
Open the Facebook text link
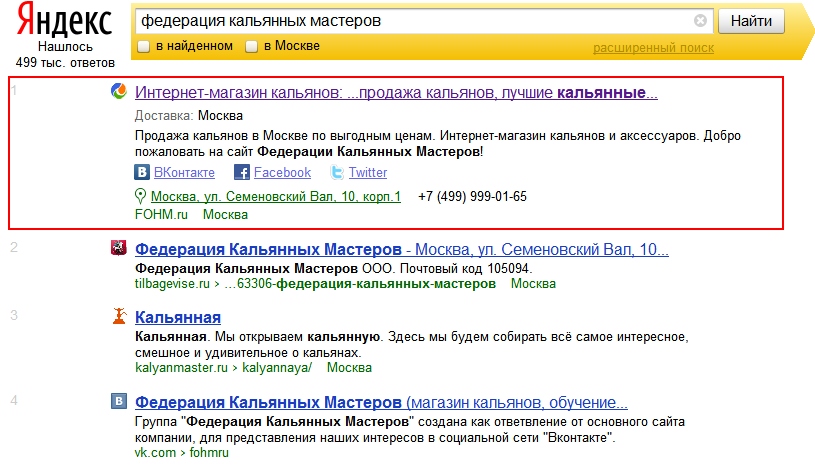coord(282,172)
